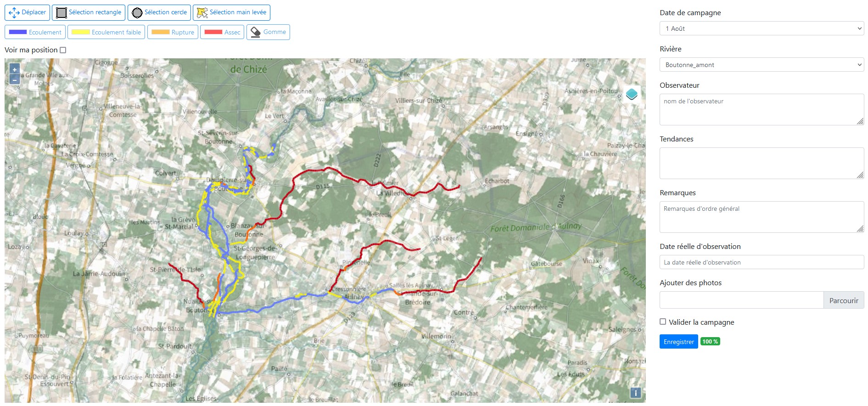Activate Sélection rectangle tool

pyautogui.click(x=89, y=12)
